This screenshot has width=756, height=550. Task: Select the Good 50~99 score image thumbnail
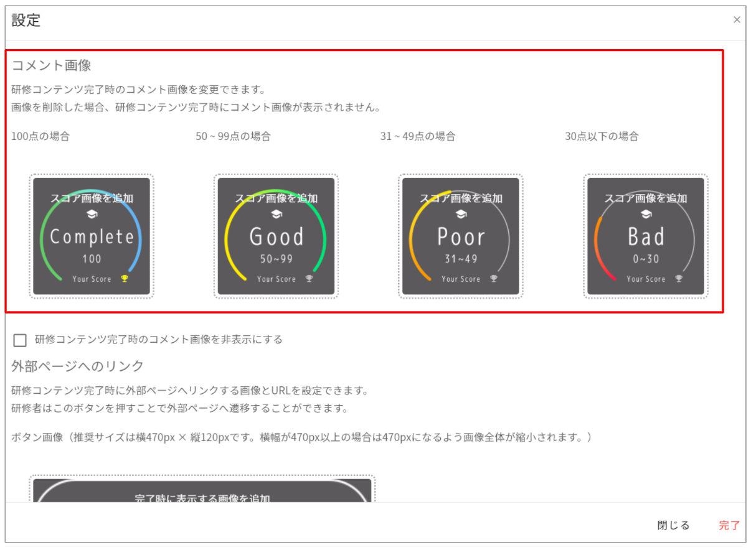tap(276, 236)
